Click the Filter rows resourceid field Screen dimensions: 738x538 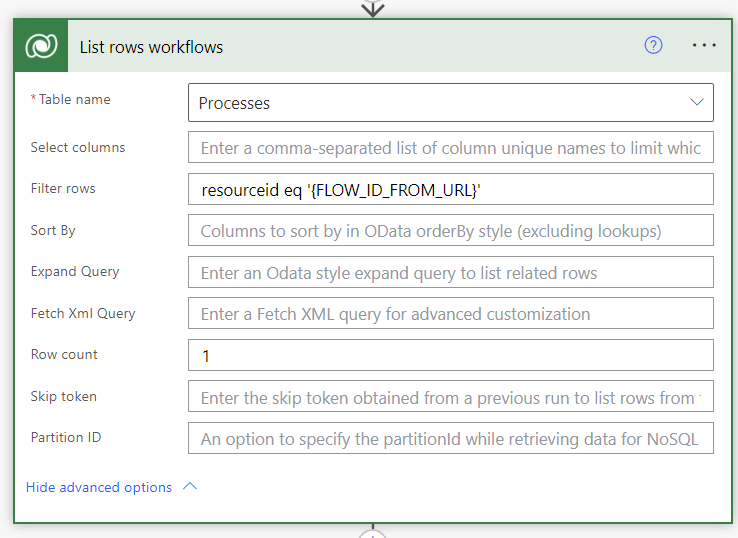click(450, 189)
